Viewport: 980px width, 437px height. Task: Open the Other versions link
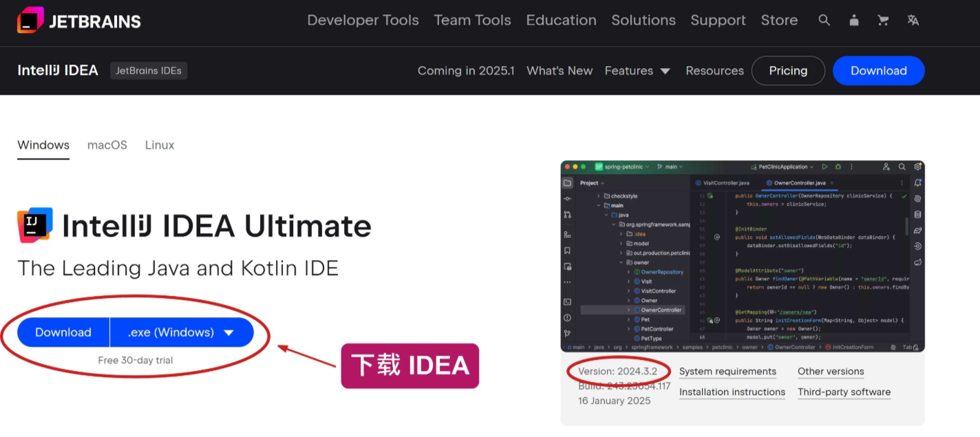[x=831, y=372]
